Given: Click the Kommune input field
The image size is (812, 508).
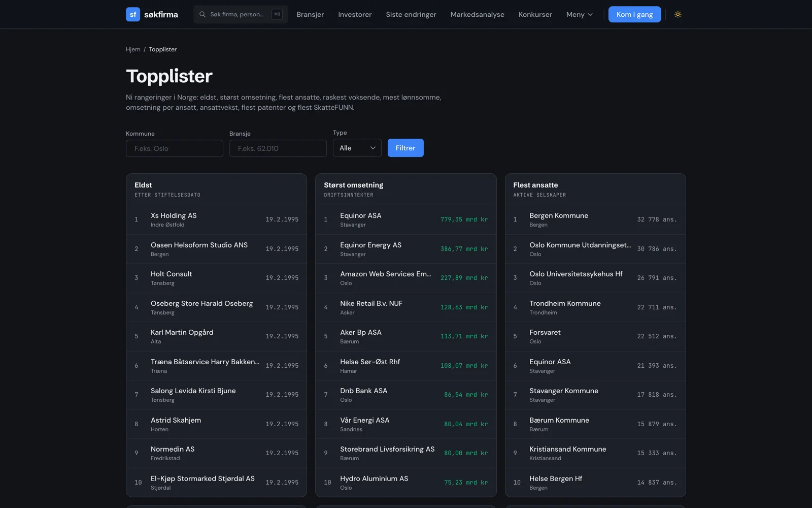Looking at the screenshot, I should [x=175, y=148].
